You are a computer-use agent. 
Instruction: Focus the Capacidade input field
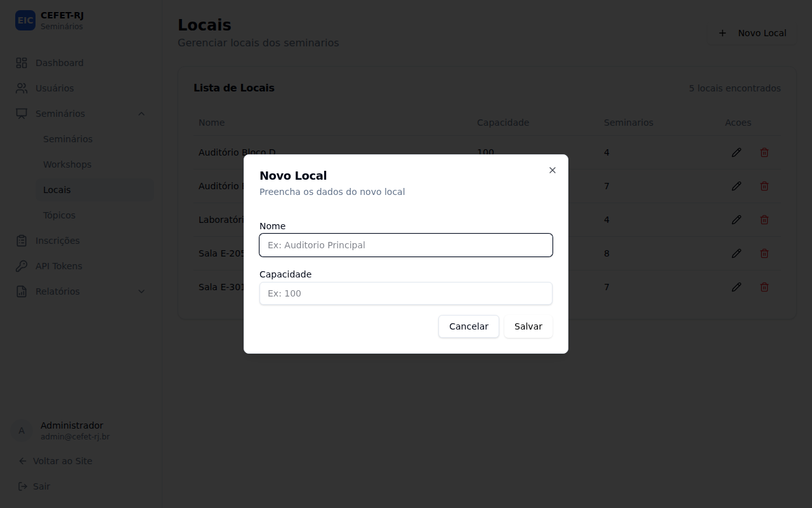406,293
